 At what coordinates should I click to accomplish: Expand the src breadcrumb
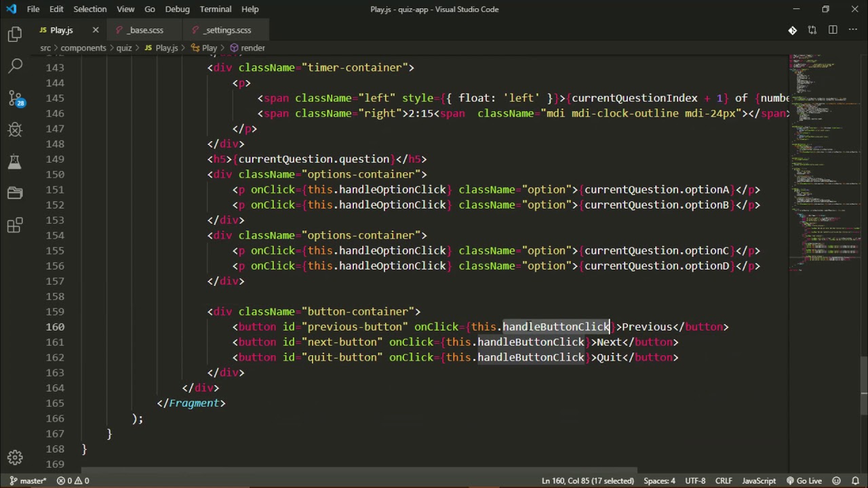[x=45, y=48]
